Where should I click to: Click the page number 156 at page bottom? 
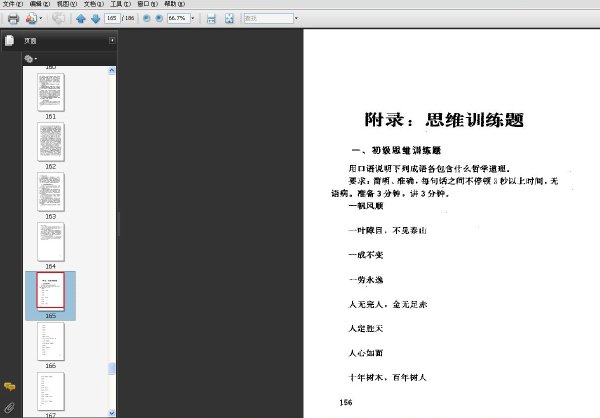pyautogui.click(x=346, y=402)
